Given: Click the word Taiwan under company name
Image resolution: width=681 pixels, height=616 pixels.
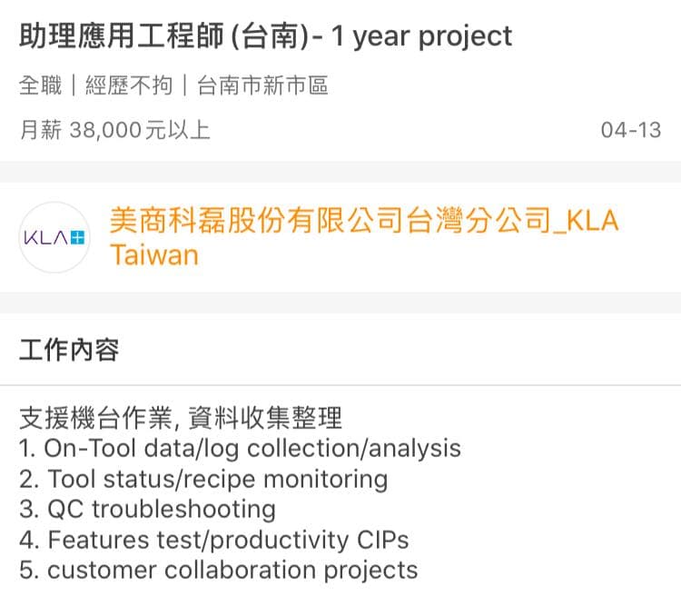Looking at the screenshot, I should pos(153,254).
